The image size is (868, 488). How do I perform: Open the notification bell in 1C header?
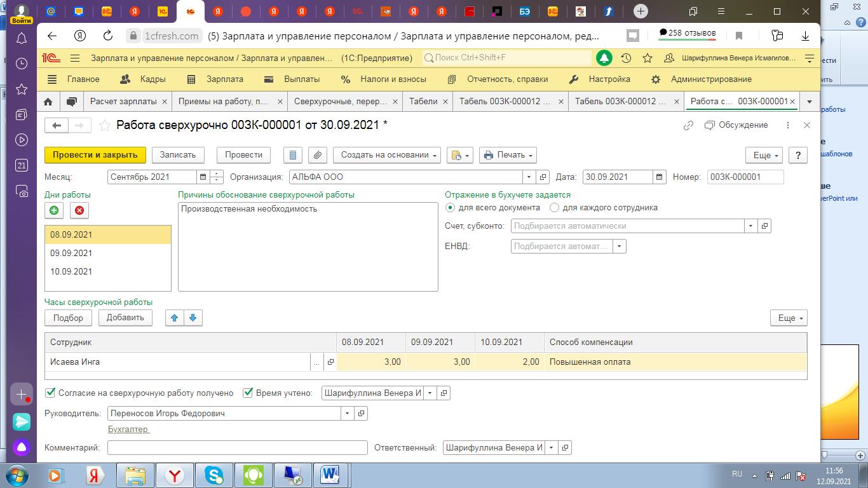(x=604, y=58)
